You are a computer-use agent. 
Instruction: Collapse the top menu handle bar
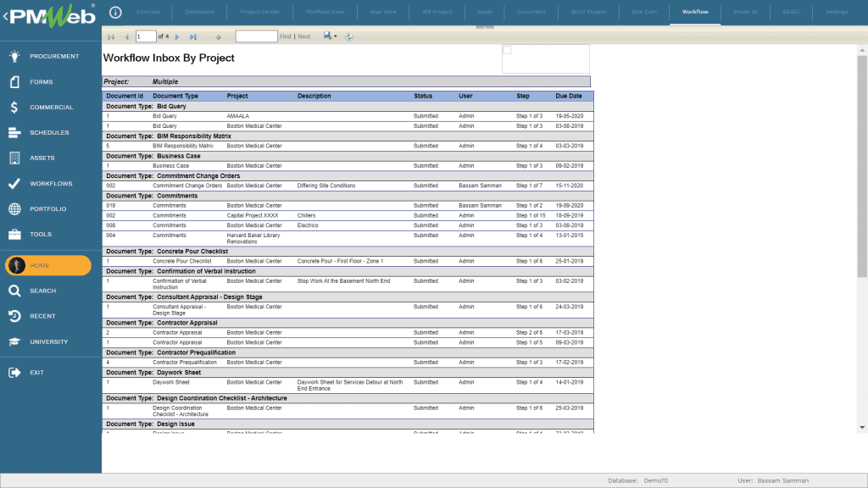tap(484, 26)
